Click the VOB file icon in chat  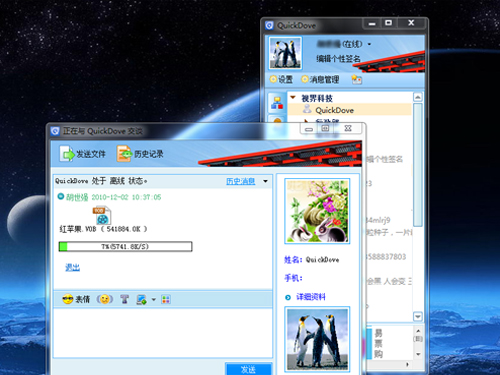102,215
